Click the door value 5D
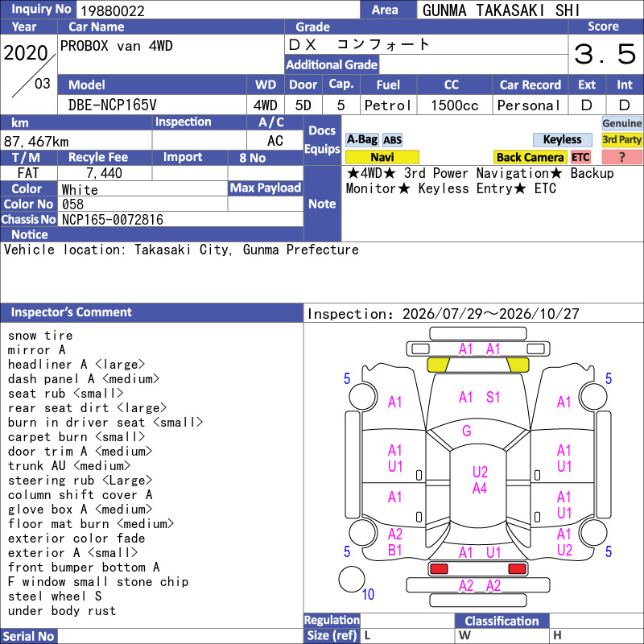The height and width of the screenshot is (644, 644). tap(303, 105)
